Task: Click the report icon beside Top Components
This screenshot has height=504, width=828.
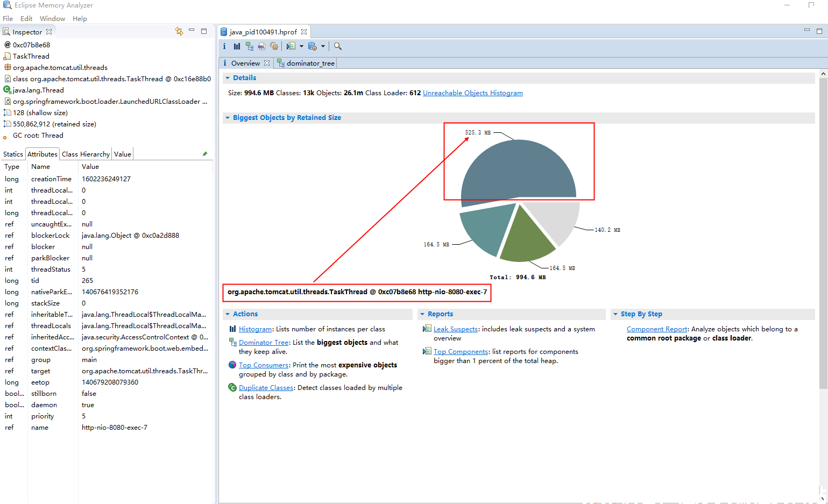Action: [427, 351]
